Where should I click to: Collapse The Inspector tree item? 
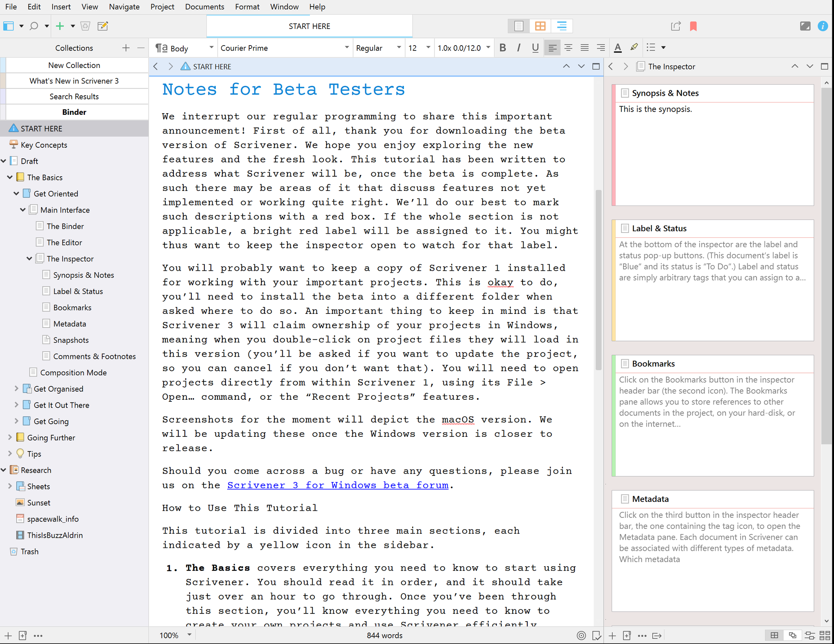(x=29, y=259)
